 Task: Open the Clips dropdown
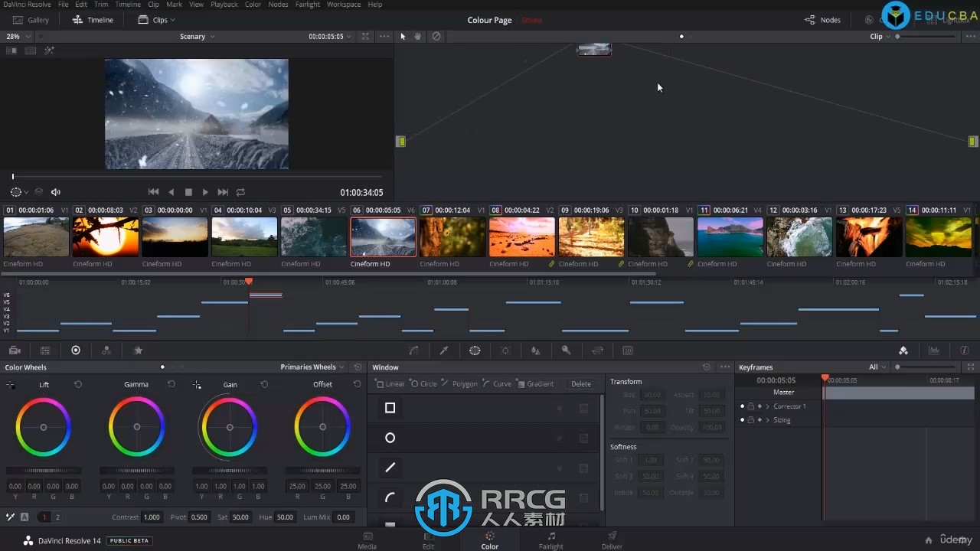pos(156,20)
